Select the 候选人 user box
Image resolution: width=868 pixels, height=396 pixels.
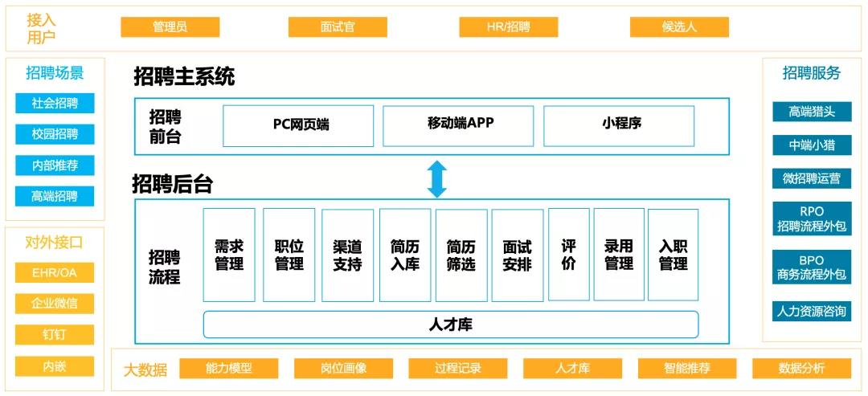pos(679,27)
